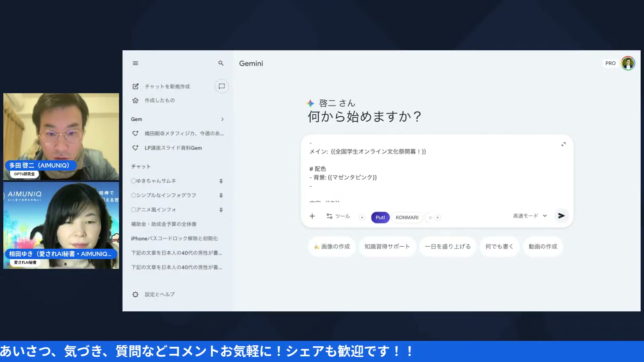644x362 pixels.
Task: Expand prompt with fullscreen arrows icon
Action: pos(563,144)
